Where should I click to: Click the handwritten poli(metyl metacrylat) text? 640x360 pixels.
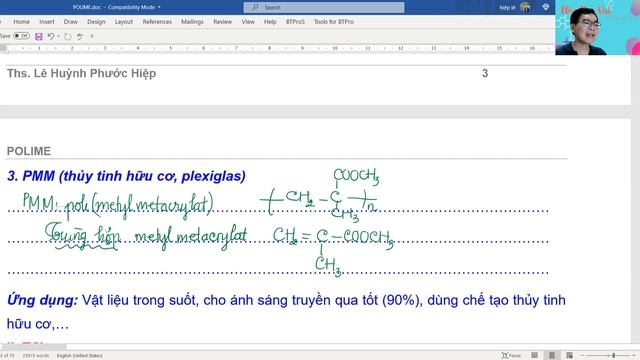(139, 205)
